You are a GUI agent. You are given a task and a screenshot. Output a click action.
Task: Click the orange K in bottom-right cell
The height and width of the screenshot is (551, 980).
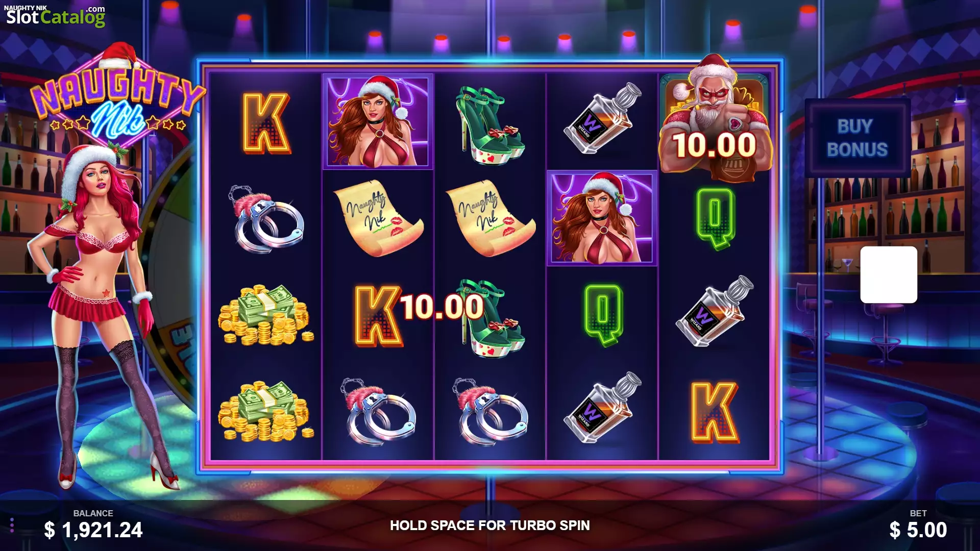tap(715, 412)
